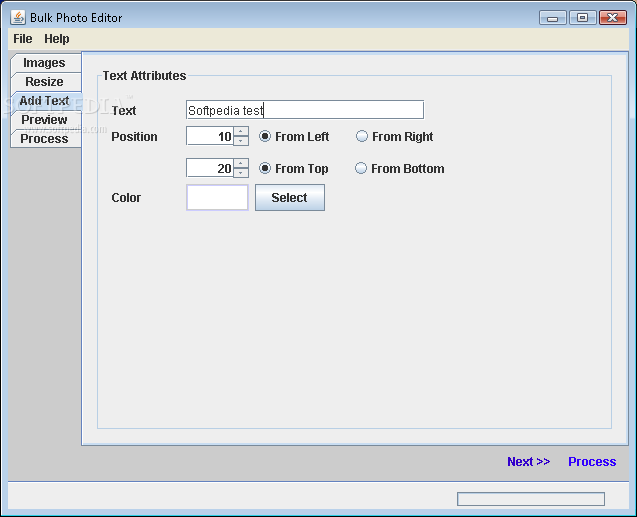This screenshot has width=637, height=517.
Task: Click the Next >> link
Action: click(x=529, y=462)
